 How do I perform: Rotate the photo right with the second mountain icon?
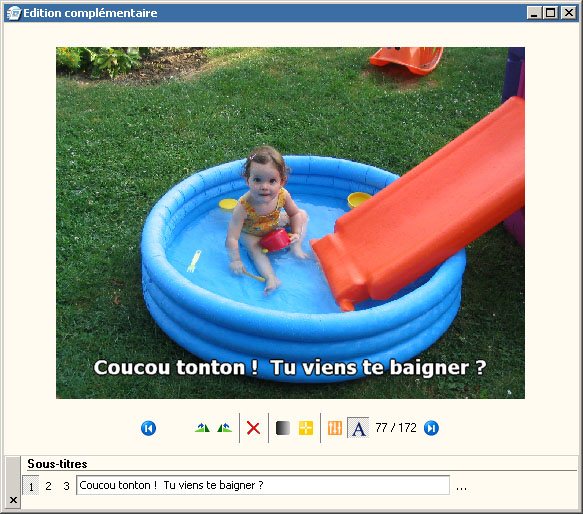point(225,428)
